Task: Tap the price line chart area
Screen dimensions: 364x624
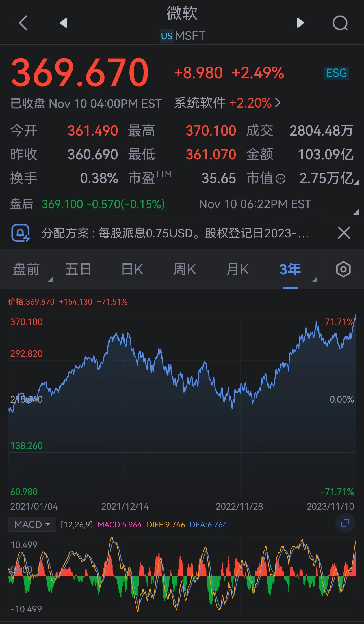Action: [x=182, y=406]
